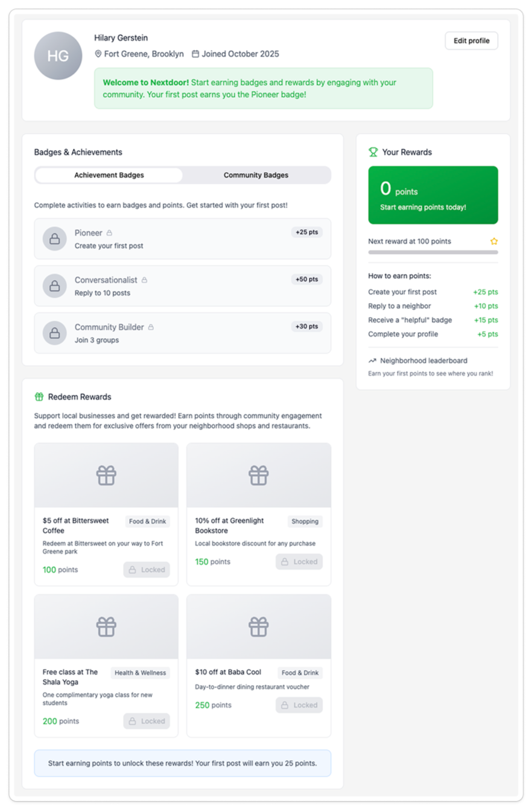The width and height of the screenshot is (532, 810).
Task: Click the Shopping tag on Greenlight Bookstore
Action: (305, 521)
